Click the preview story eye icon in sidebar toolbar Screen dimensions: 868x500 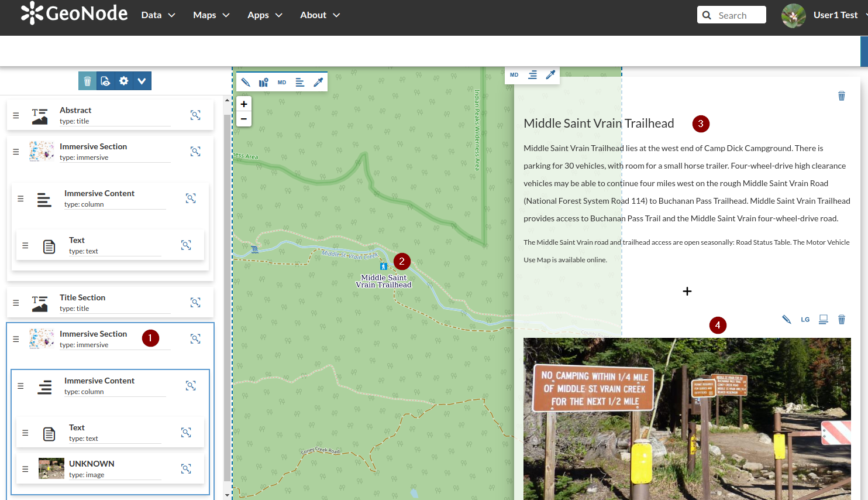[x=105, y=81]
